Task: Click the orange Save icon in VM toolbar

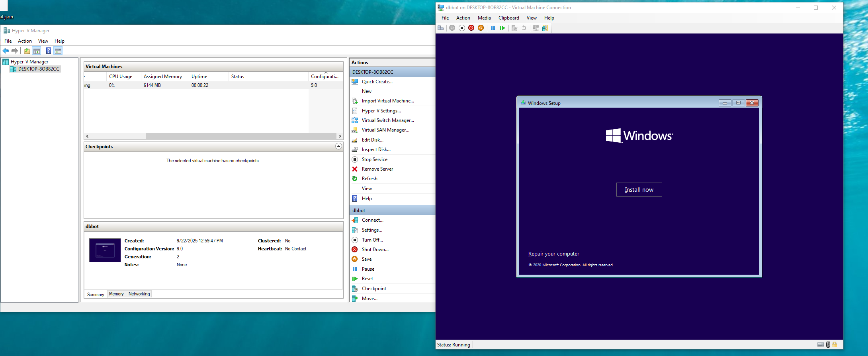Action: pos(481,28)
